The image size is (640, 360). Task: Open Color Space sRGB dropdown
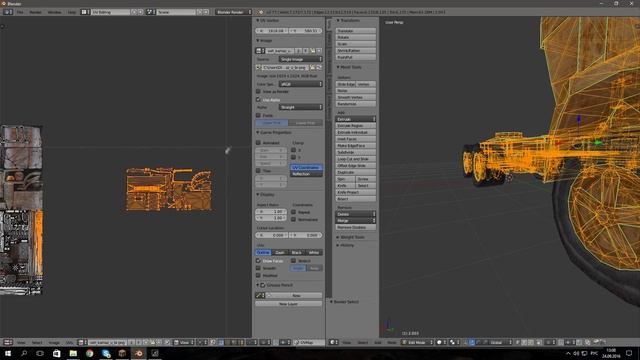pos(300,84)
